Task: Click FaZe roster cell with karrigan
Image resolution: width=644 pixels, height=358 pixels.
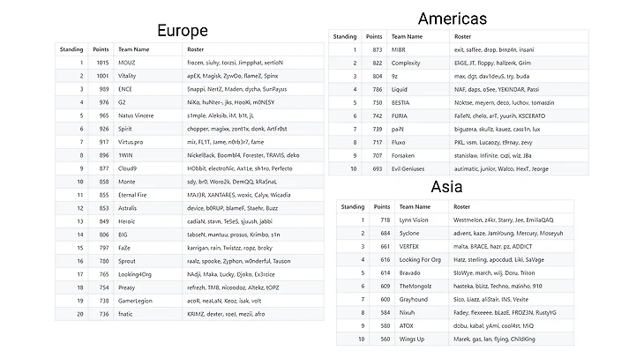Action: coord(216,248)
